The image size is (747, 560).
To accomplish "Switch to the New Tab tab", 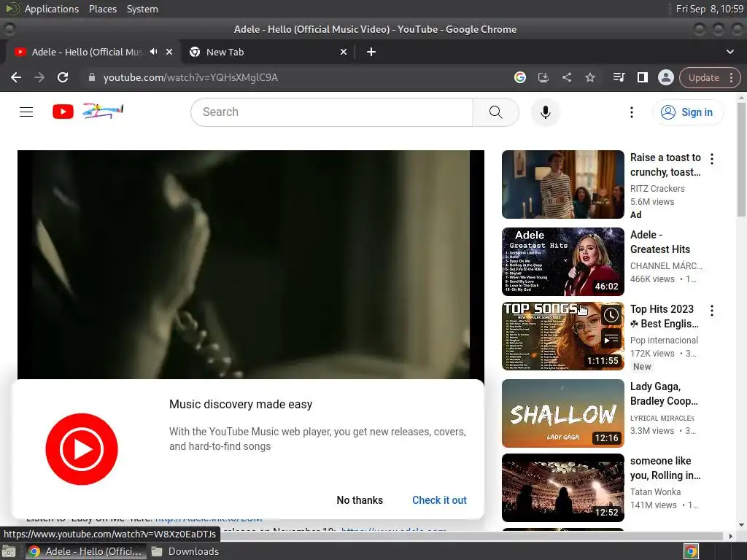I will (x=267, y=52).
